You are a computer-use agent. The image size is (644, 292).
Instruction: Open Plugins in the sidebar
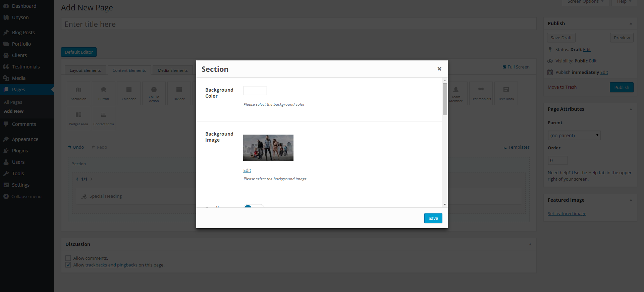[27, 150]
